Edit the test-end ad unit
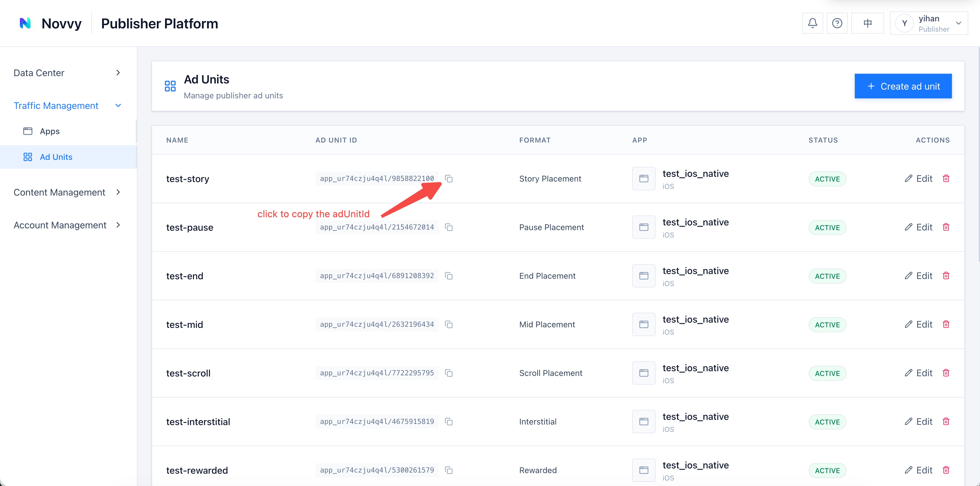 tap(919, 276)
